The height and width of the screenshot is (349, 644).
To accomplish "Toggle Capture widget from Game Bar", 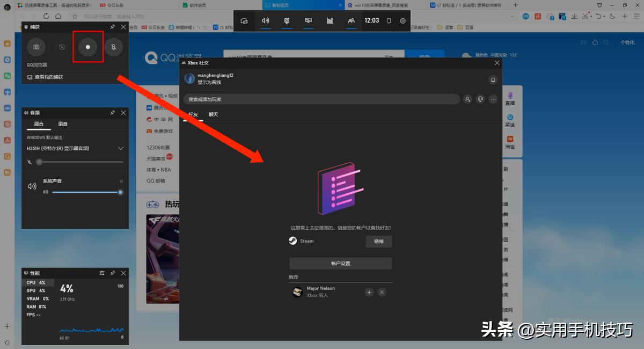I will click(x=287, y=20).
